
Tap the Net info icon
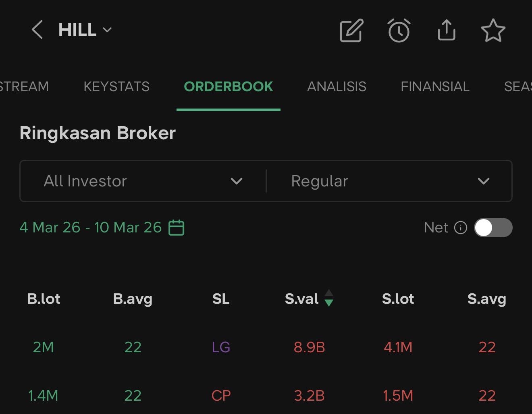460,228
